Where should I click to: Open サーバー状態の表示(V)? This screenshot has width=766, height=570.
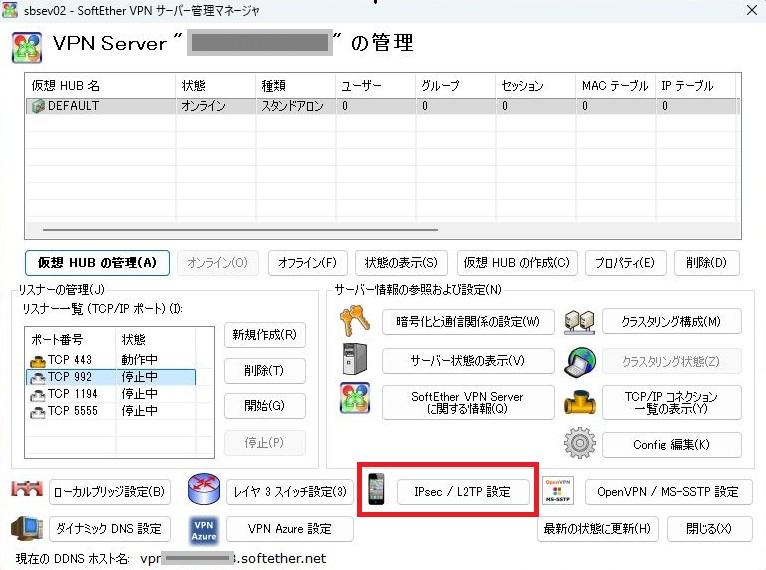468,361
